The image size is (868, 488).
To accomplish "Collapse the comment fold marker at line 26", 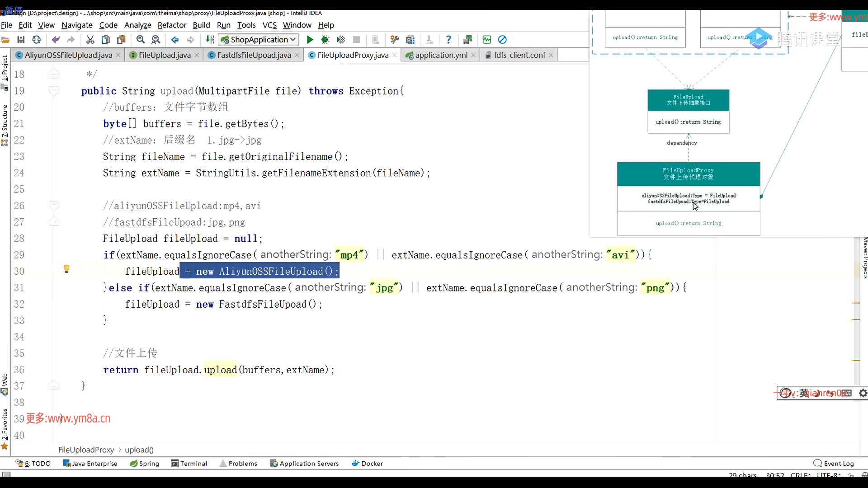I will 54,206.
